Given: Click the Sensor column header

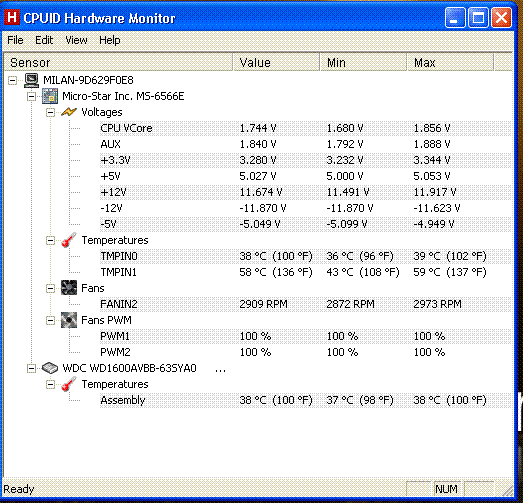Looking at the screenshot, I should coord(118,62).
